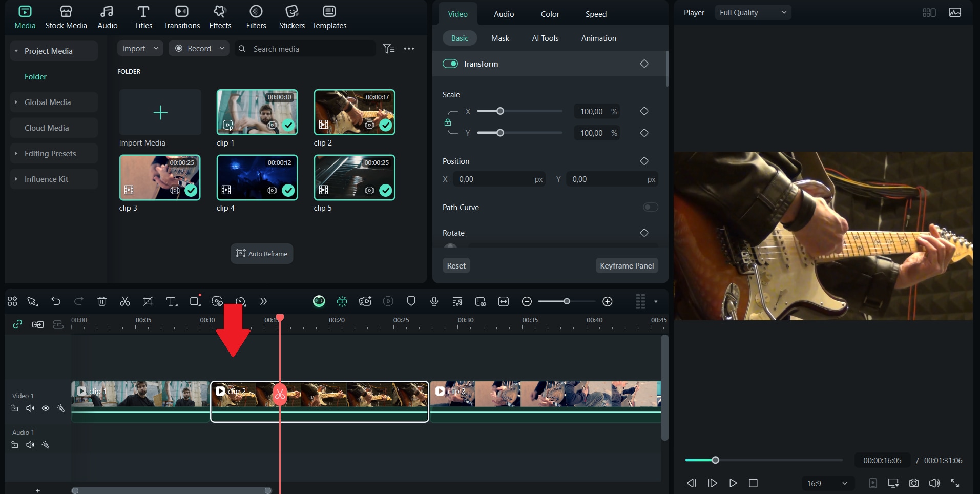Select the Split scissors tool in toolbar
Screen dimensions: 980x494
tap(125, 301)
